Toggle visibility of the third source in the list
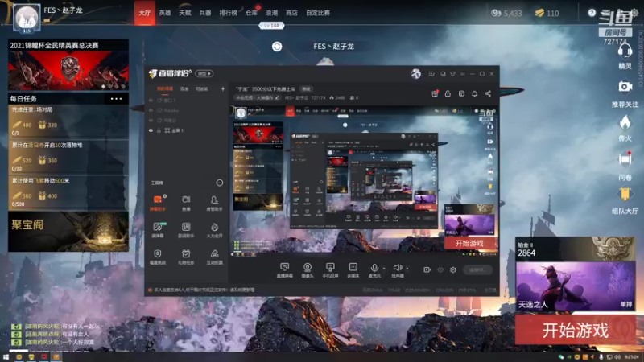The image size is (644, 362). [x=151, y=121]
